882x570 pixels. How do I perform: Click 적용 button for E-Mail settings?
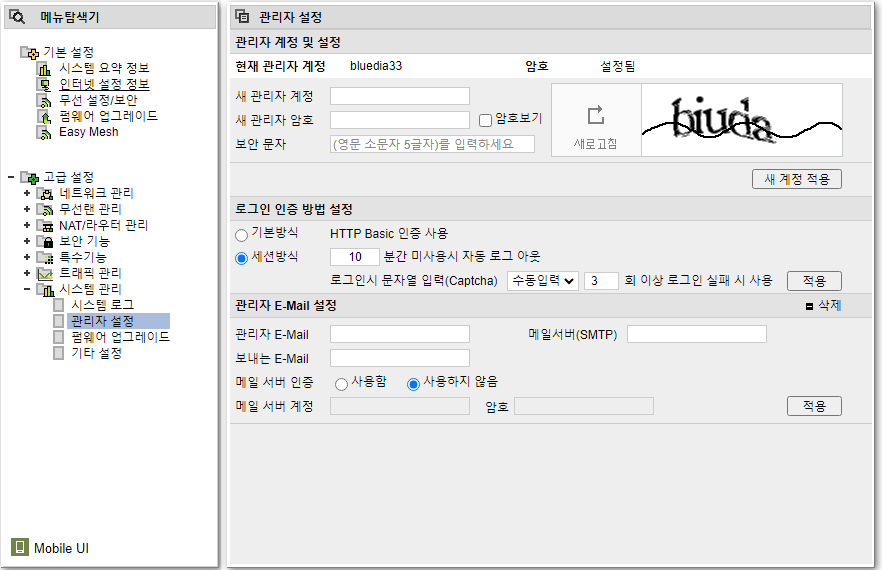coord(814,406)
